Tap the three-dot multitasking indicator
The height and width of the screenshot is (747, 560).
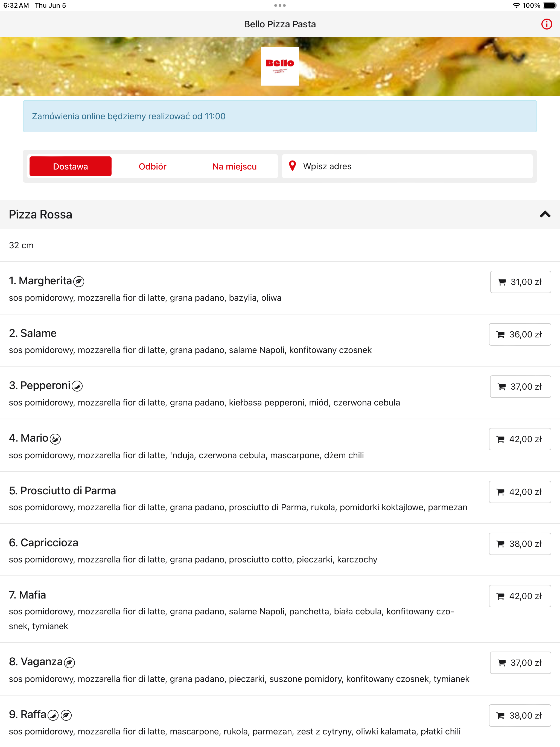coord(280,5)
